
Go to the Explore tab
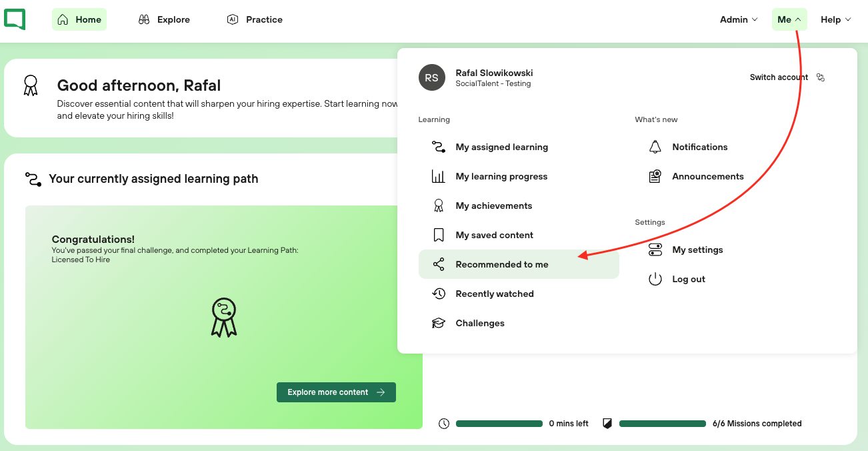click(164, 19)
